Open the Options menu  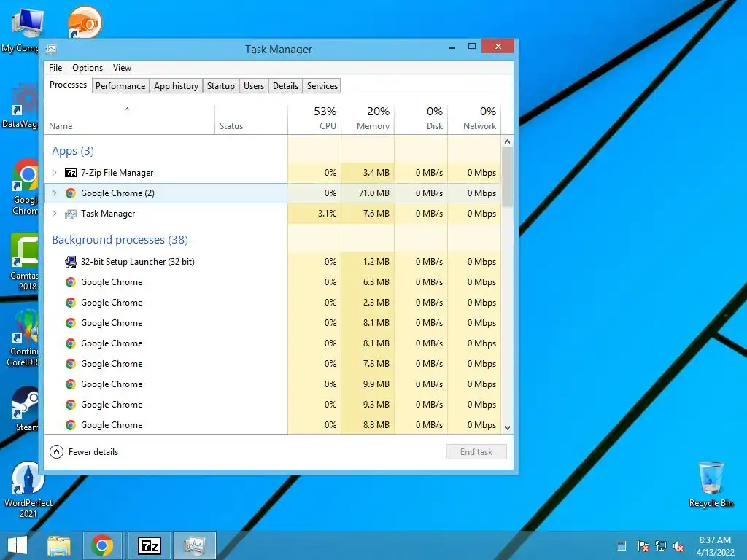point(88,68)
